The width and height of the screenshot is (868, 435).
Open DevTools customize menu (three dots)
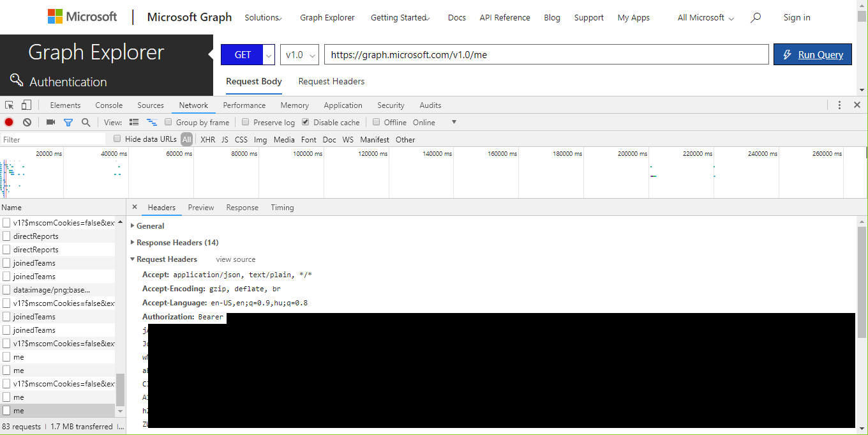click(839, 105)
